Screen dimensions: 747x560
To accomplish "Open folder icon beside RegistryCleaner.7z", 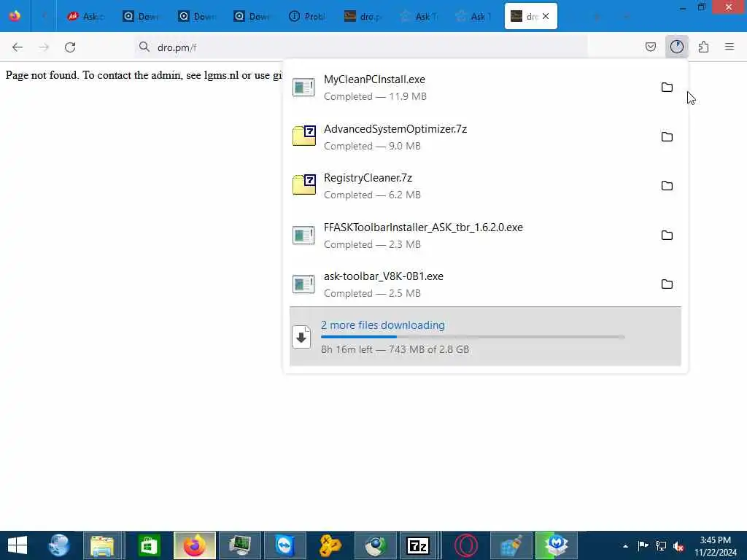I will pyautogui.click(x=667, y=186).
